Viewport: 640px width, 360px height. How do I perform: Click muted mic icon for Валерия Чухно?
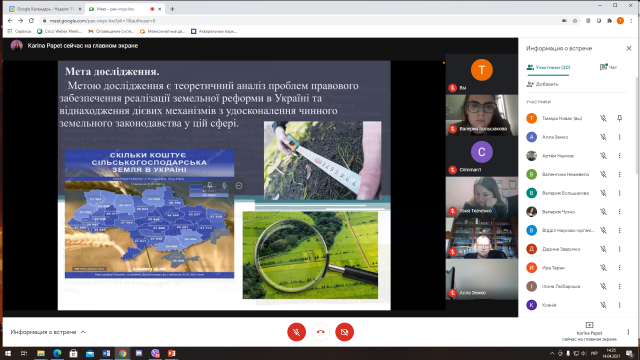[x=603, y=212]
